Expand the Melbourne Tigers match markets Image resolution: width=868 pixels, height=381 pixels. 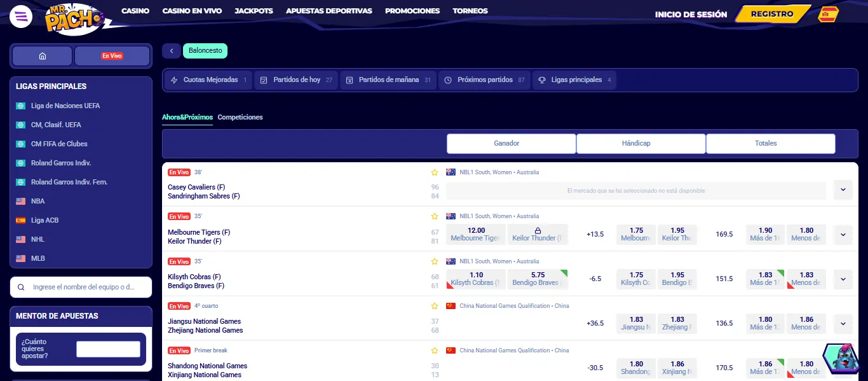[x=843, y=234]
